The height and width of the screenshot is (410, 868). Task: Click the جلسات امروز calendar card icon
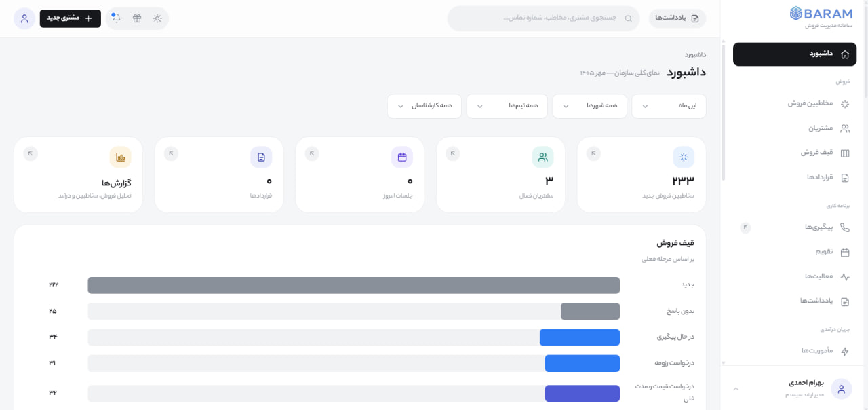coord(402,157)
